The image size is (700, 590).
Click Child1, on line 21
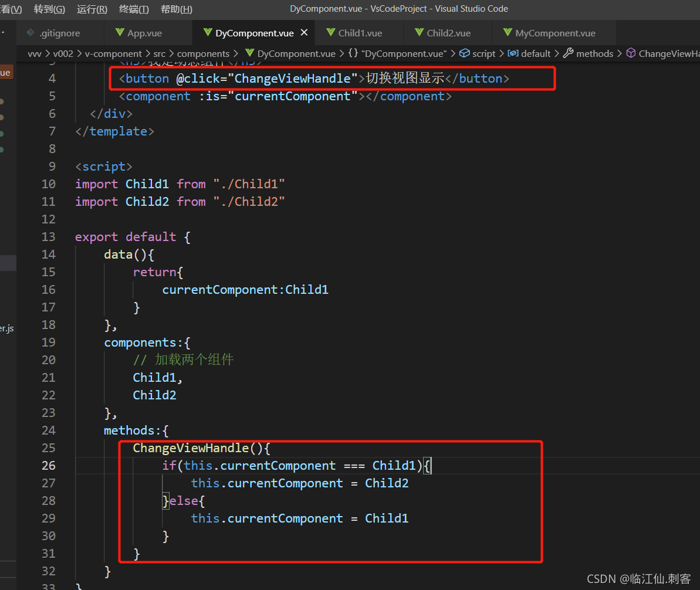tap(158, 378)
